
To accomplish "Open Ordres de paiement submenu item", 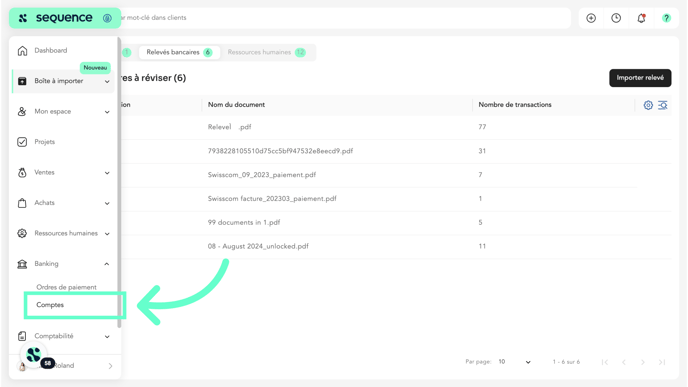I will pyautogui.click(x=66, y=287).
